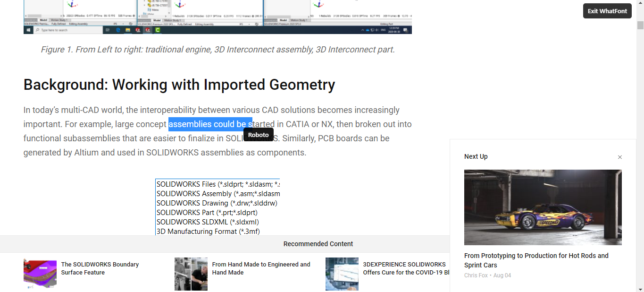Open From Hand Made to Engineered link

[x=261, y=268]
